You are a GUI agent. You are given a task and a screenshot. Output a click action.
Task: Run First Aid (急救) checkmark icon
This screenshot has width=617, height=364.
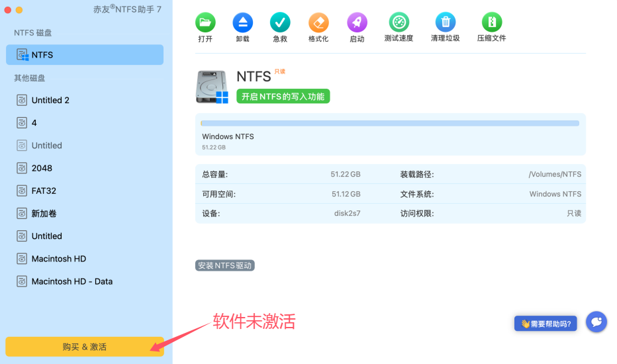(x=280, y=23)
